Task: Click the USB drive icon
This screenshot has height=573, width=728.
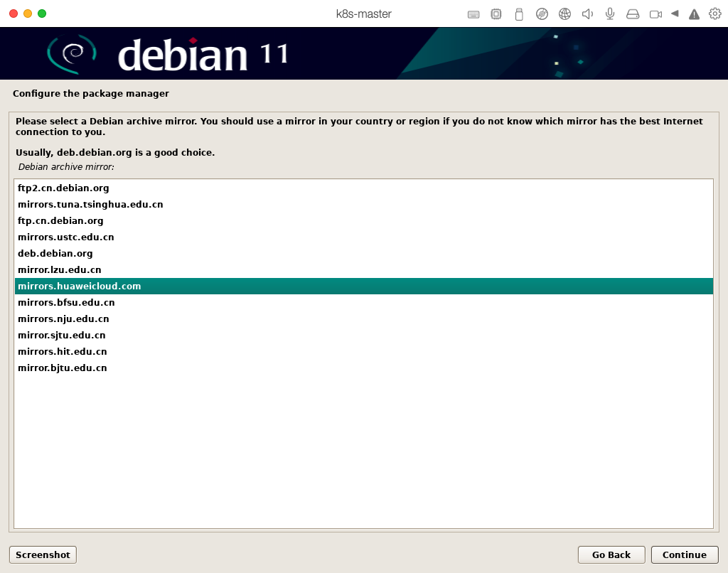Action: (519, 14)
